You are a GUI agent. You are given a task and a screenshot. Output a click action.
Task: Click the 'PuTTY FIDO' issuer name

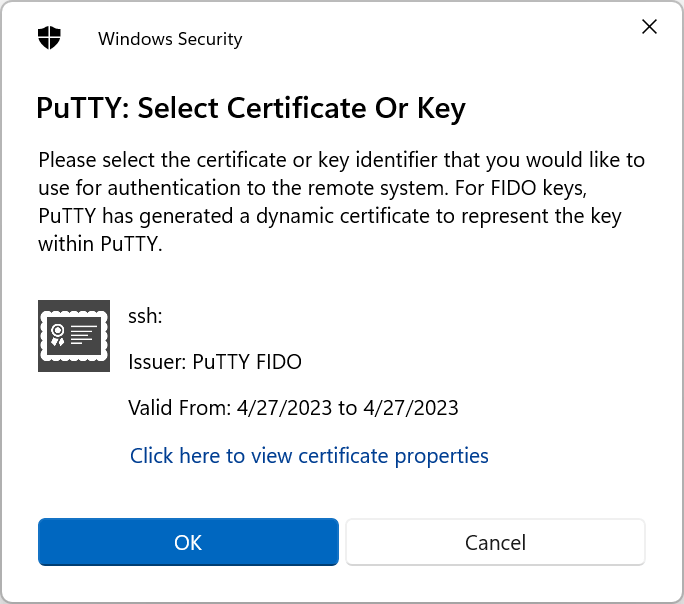(247, 362)
